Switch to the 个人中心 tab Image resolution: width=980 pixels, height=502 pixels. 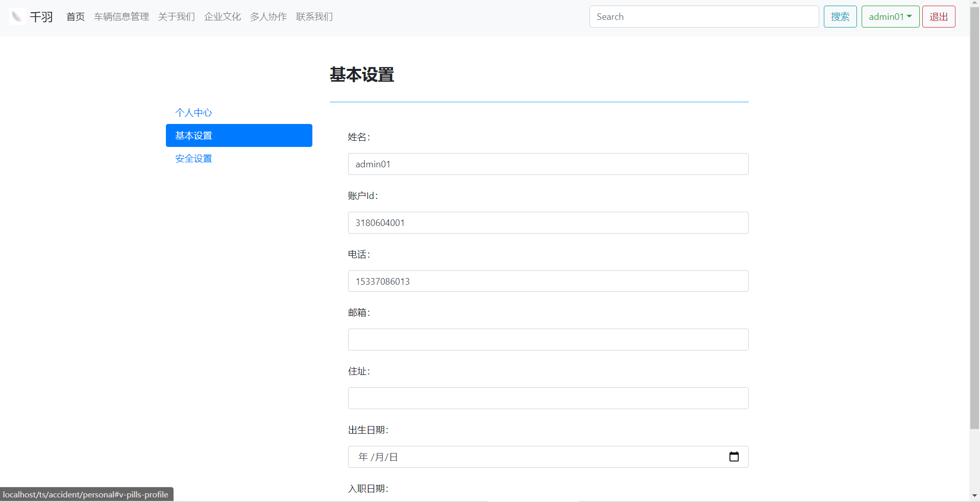pyautogui.click(x=239, y=112)
